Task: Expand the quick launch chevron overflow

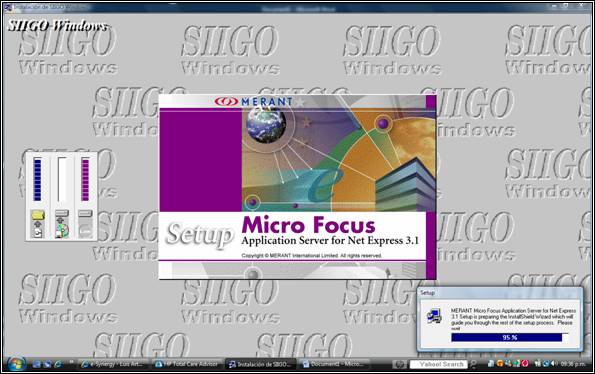Action: pos(71,361)
